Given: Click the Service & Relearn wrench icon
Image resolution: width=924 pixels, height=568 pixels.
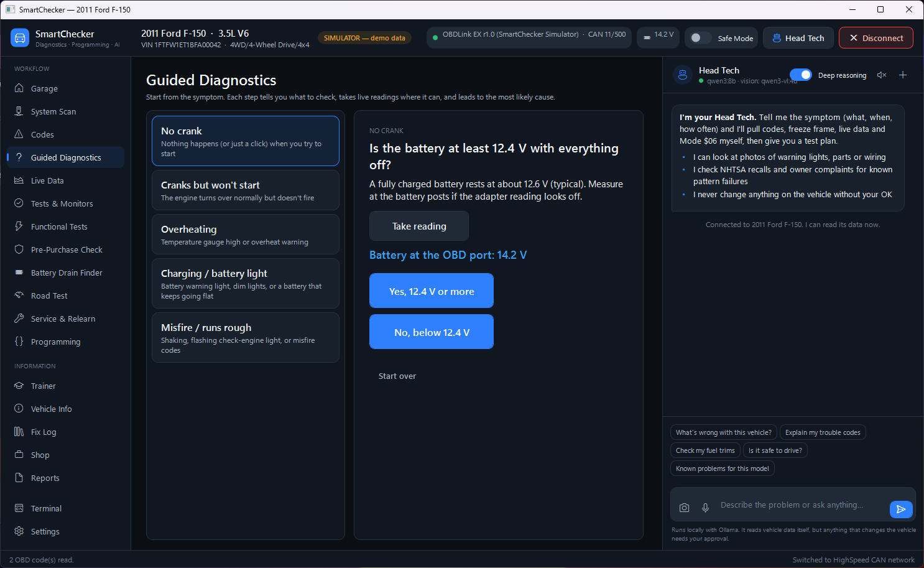Looking at the screenshot, I should tap(19, 319).
